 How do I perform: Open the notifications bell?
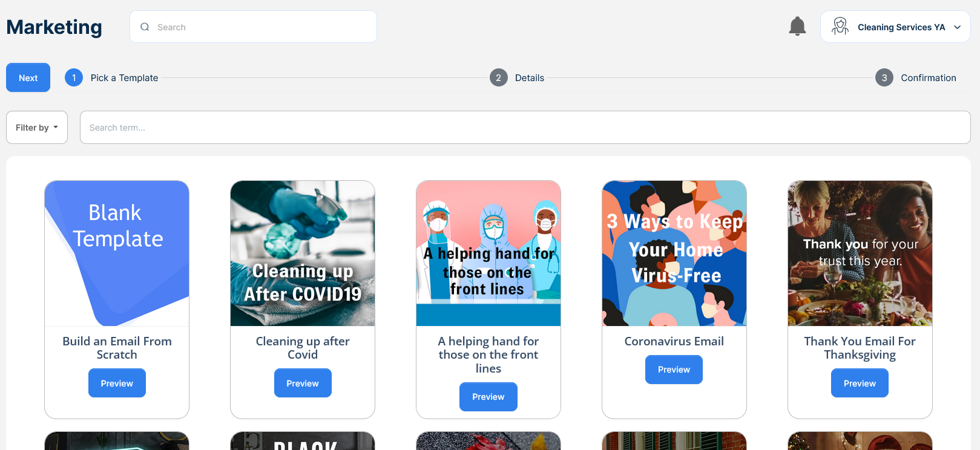point(797,27)
